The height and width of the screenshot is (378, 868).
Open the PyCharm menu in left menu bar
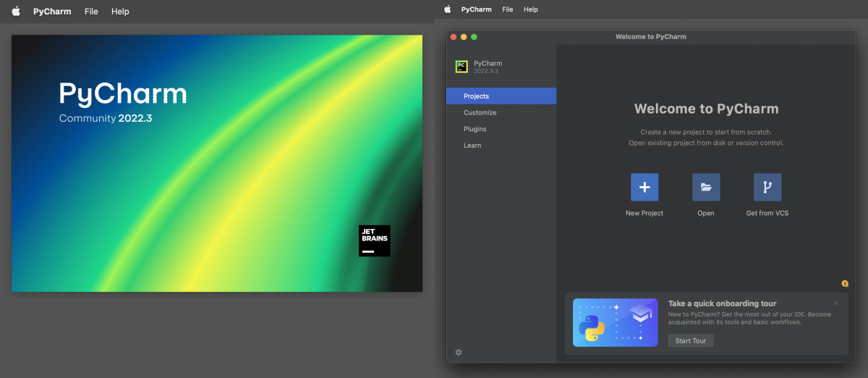pos(52,12)
